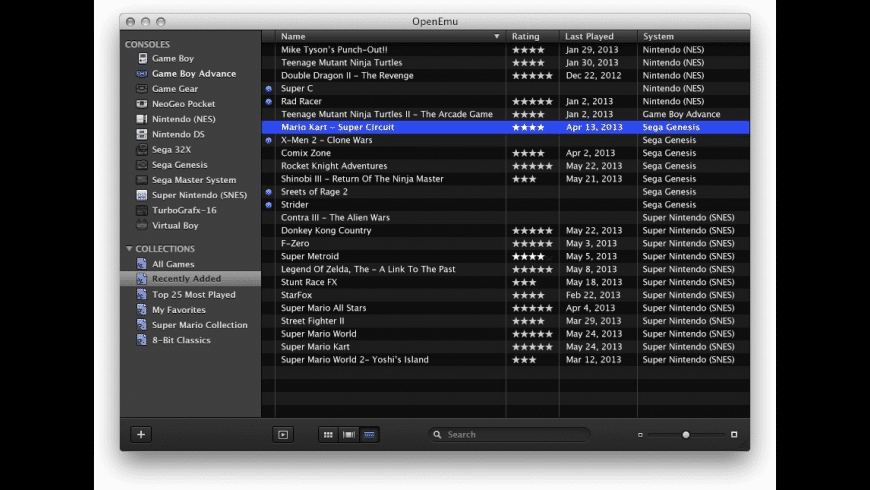The image size is (870, 490).
Task: Click the unplayed indicator dot for Super C
Action: coord(269,88)
